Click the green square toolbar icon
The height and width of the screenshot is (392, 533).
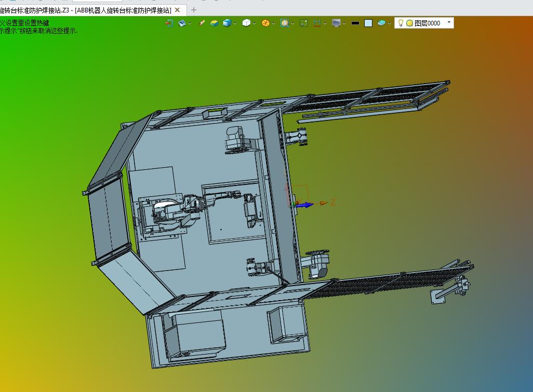pos(304,23)
